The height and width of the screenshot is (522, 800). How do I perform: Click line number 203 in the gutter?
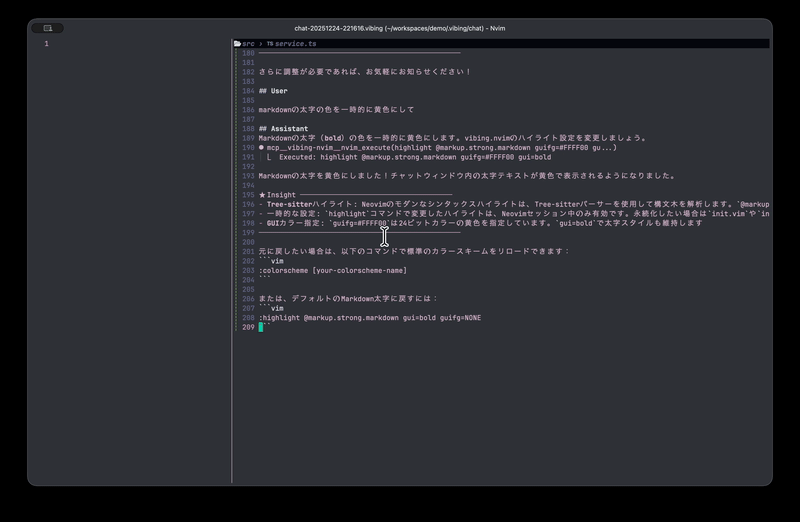[248, 270]
